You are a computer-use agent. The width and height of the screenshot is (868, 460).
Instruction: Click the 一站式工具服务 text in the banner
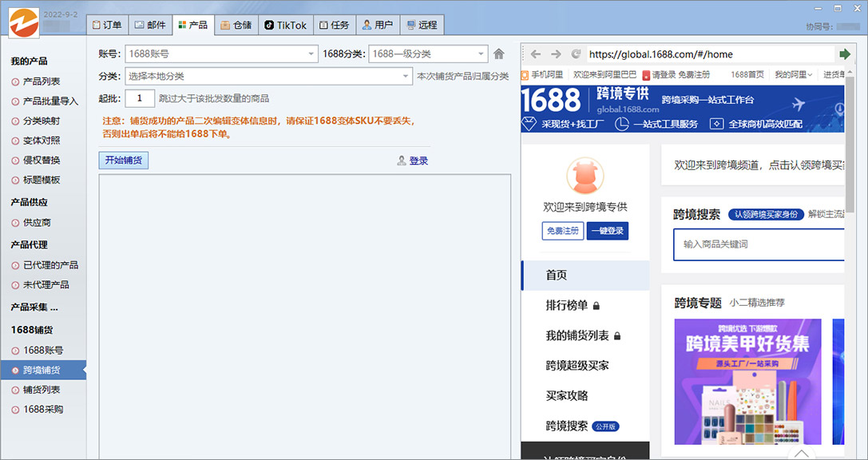tap(665, 124)
